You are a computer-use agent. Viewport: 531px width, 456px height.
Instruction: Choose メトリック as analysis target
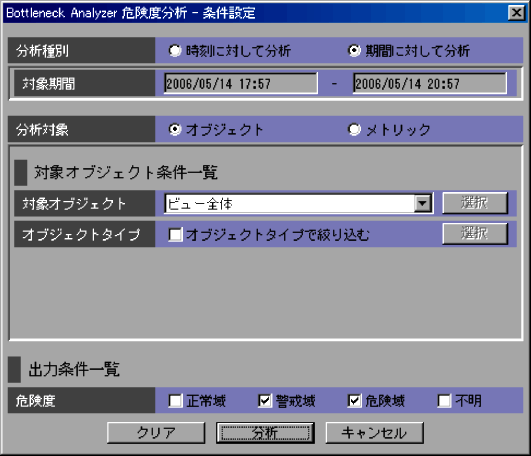354,129
